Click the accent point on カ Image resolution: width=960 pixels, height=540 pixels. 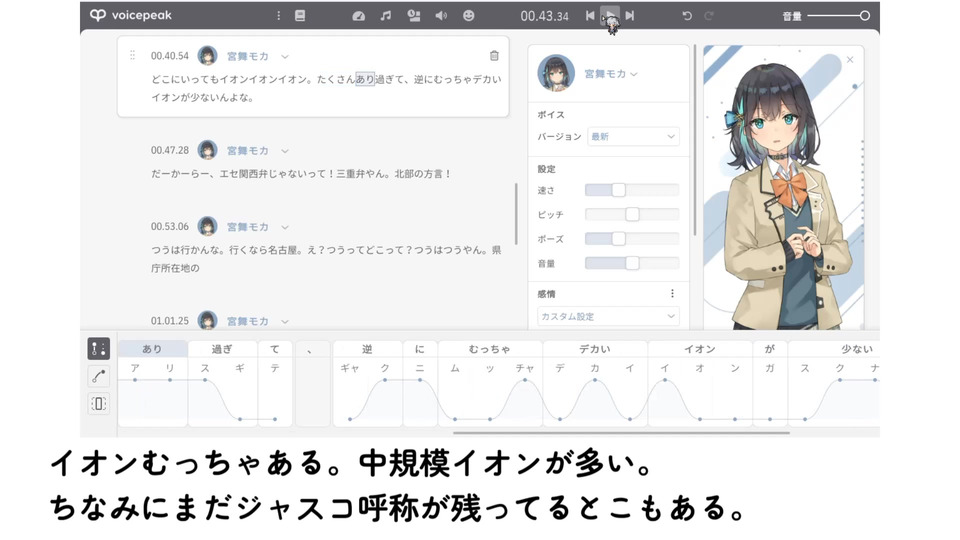(594, 380)
